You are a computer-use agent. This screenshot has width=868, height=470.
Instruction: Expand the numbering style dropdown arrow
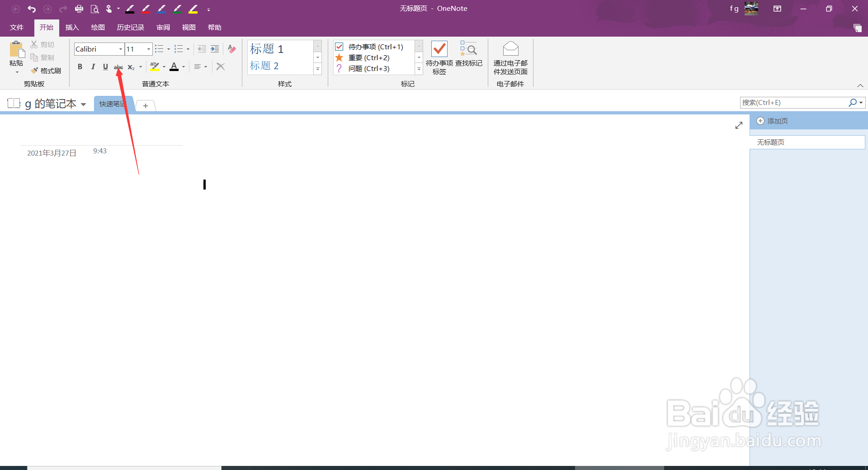tap(188, 49)
